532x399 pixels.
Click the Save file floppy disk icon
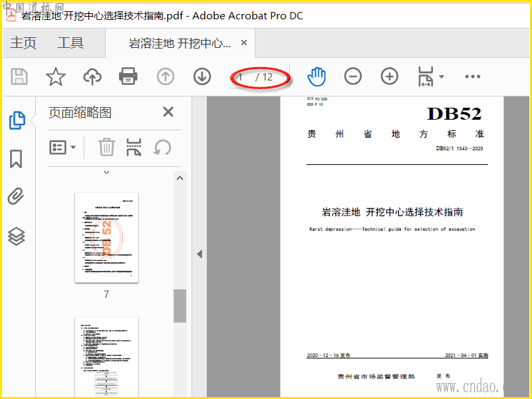pyautogui.click(x=19, y=76)
